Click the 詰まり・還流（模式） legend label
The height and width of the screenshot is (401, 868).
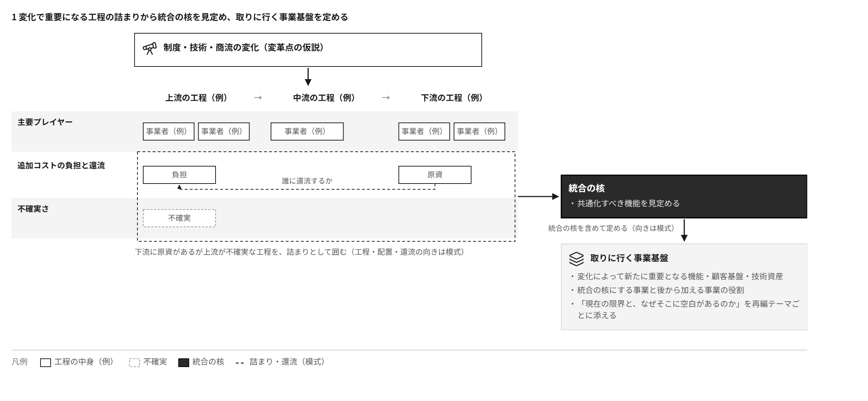point(288,362)
